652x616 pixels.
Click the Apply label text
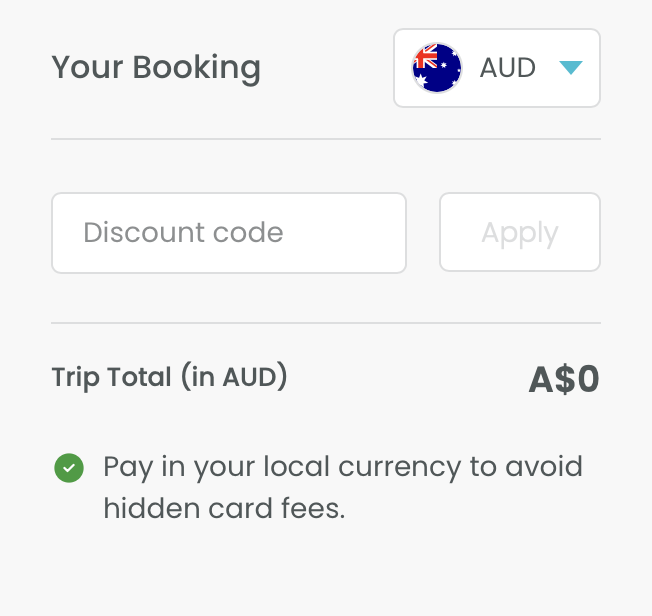519,233
